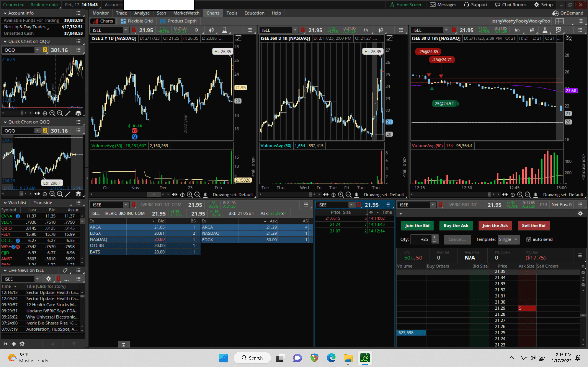Click chart style candlestick icon on 1h chart
The image size is (588, 367).
(381, 30)
